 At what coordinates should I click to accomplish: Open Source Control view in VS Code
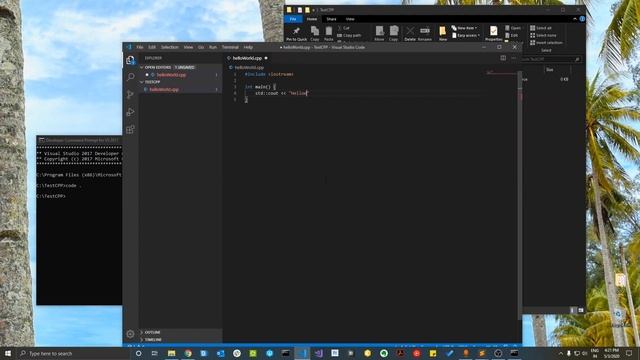[x=131, y=94]
